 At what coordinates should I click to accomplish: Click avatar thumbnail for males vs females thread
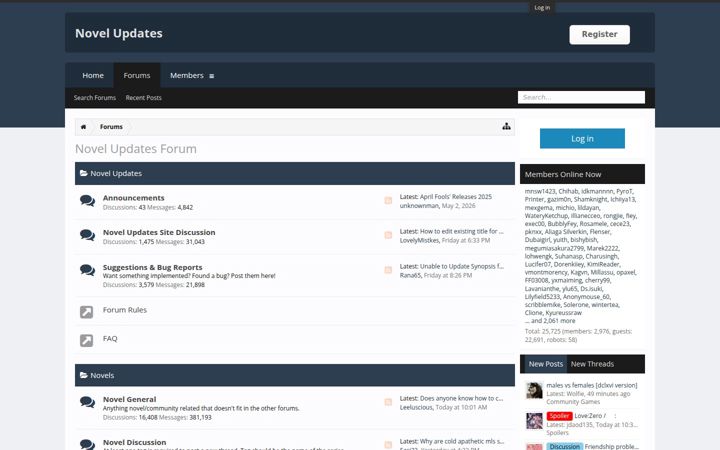tap(534, 390)
